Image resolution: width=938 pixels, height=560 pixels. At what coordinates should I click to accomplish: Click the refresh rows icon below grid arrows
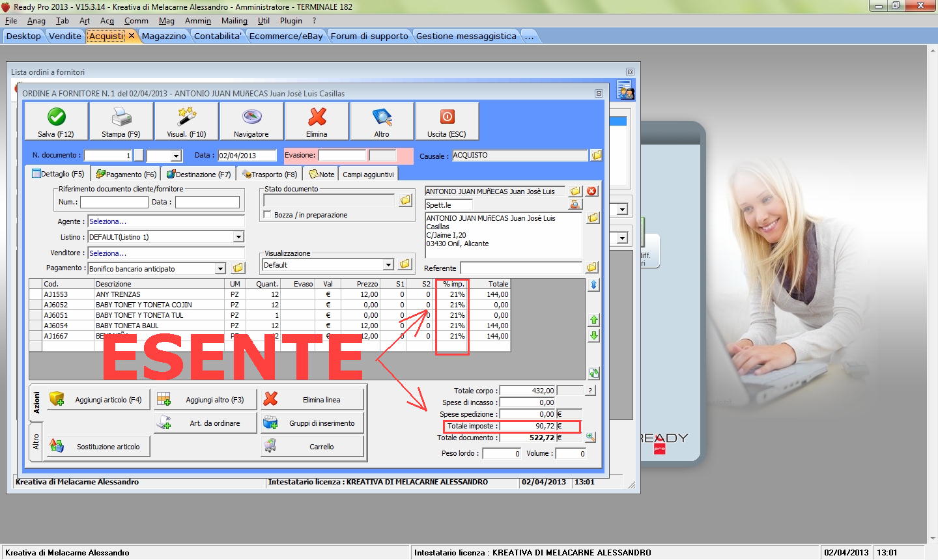click(593, 373)
